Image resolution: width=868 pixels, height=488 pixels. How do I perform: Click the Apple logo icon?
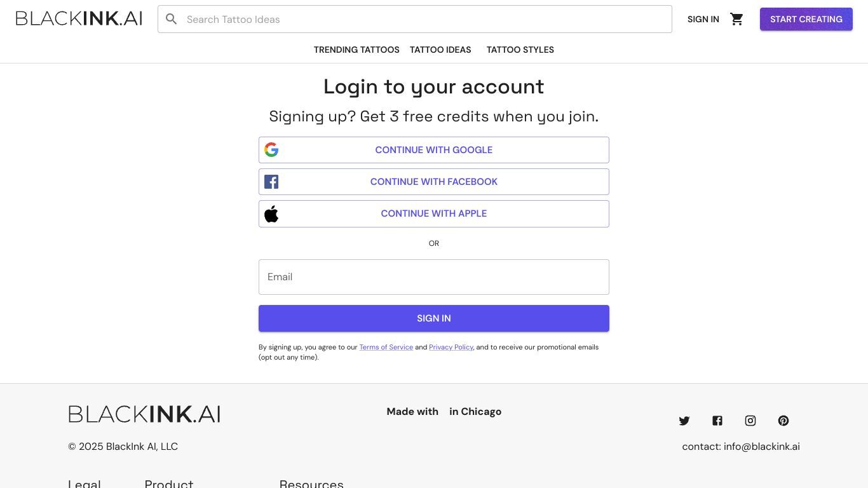(x=271, y=213)
